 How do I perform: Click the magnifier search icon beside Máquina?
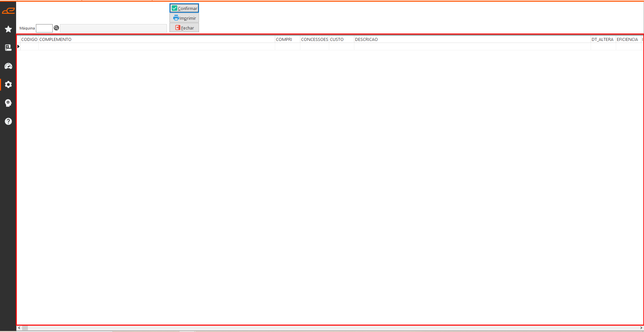click(x=56, y=28)
